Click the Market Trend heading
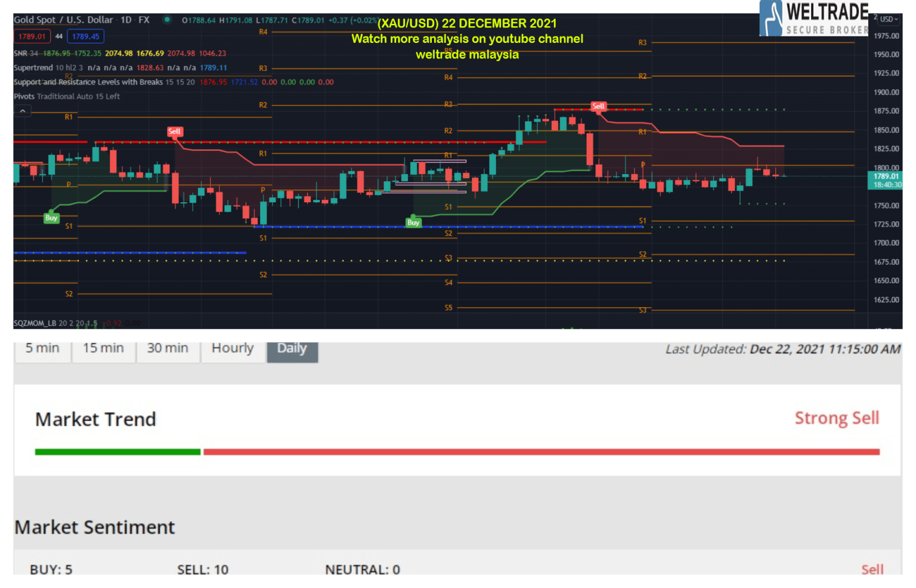This screenshot has width=916, height=588. click(95, 419)
